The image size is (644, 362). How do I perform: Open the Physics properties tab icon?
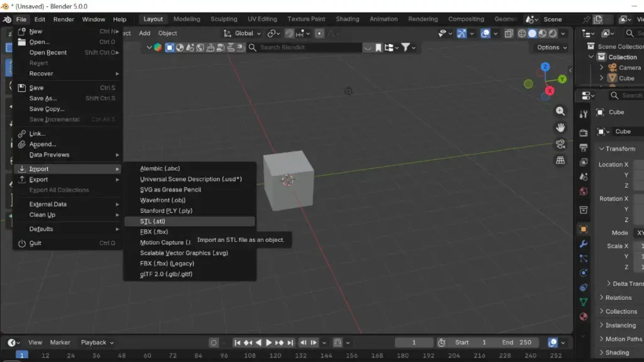tap(583, 273)
